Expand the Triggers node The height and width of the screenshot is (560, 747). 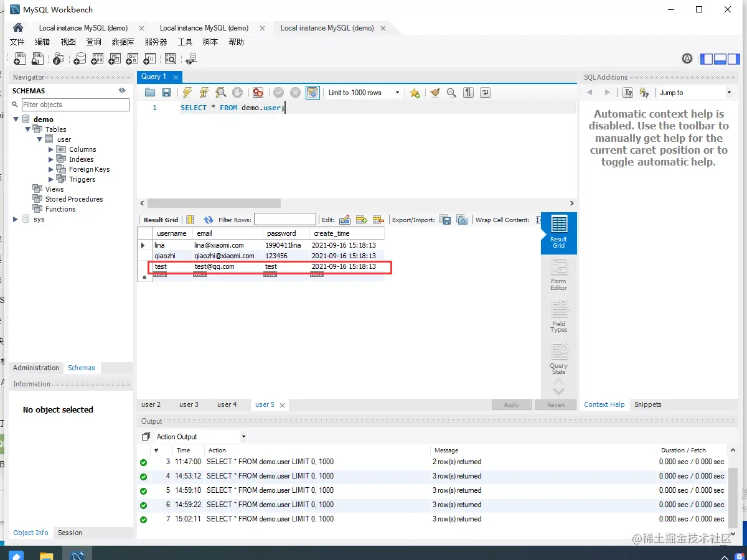[51, 179]
